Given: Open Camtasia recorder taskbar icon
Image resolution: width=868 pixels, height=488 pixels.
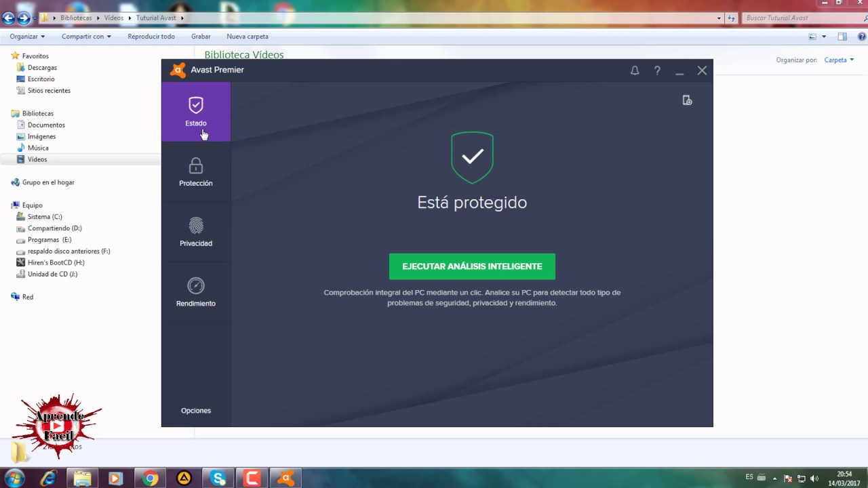Looking at the screenshot, I should [x=252, y=479].
